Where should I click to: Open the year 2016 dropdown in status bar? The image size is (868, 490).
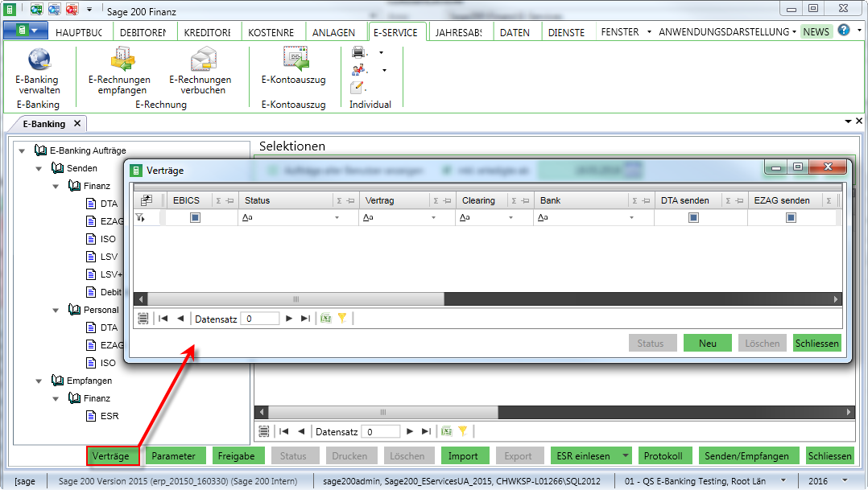(845, 480)
